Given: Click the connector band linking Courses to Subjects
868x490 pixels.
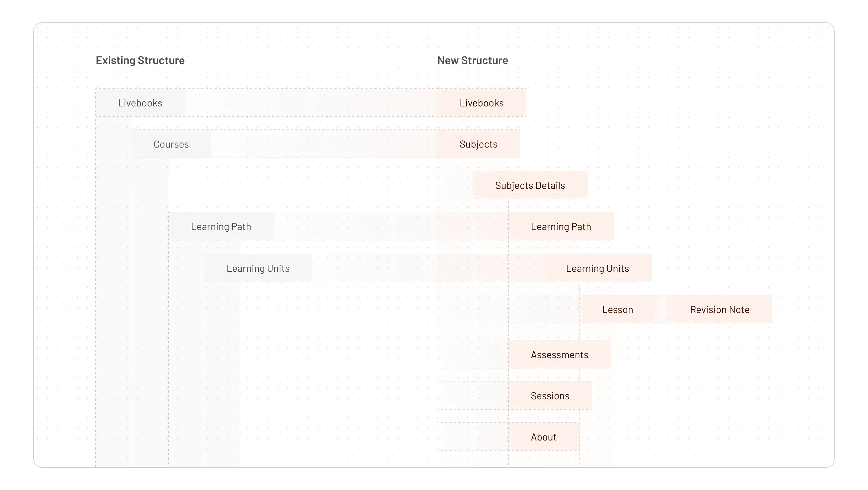Looking at the screenshot, I should coord(324,144).
